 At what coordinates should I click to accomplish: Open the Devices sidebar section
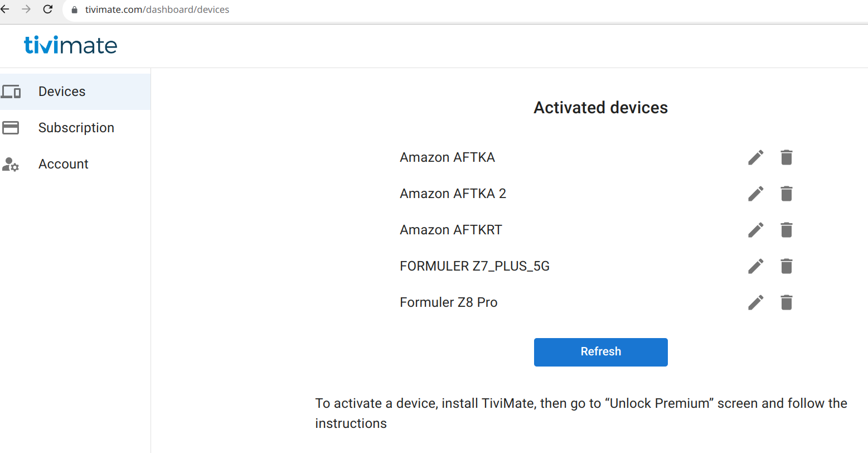tap(61, 91)
